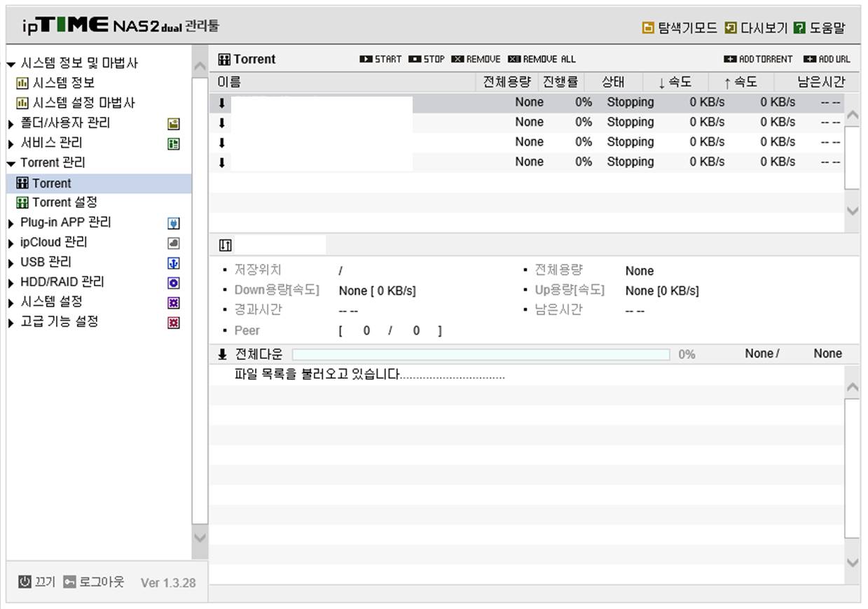Sort by ↓속도 download speed header
Viewport: 868px width, 609px height.
pyautogui.click(x=675, y=82)
